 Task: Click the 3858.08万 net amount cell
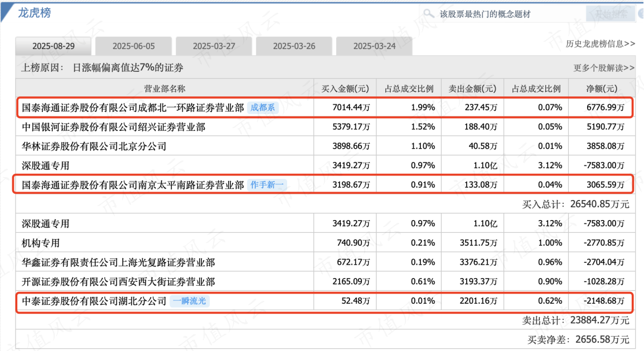[x=606, y=146]
